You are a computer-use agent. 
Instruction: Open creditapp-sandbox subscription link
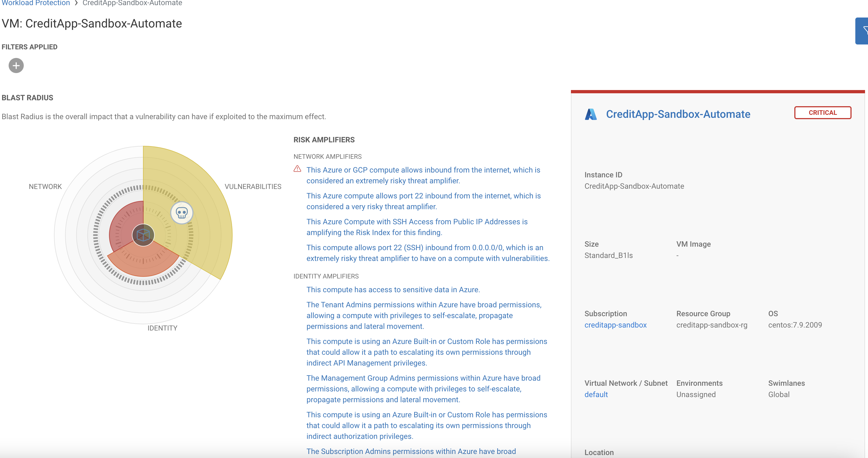click(615, 325)
